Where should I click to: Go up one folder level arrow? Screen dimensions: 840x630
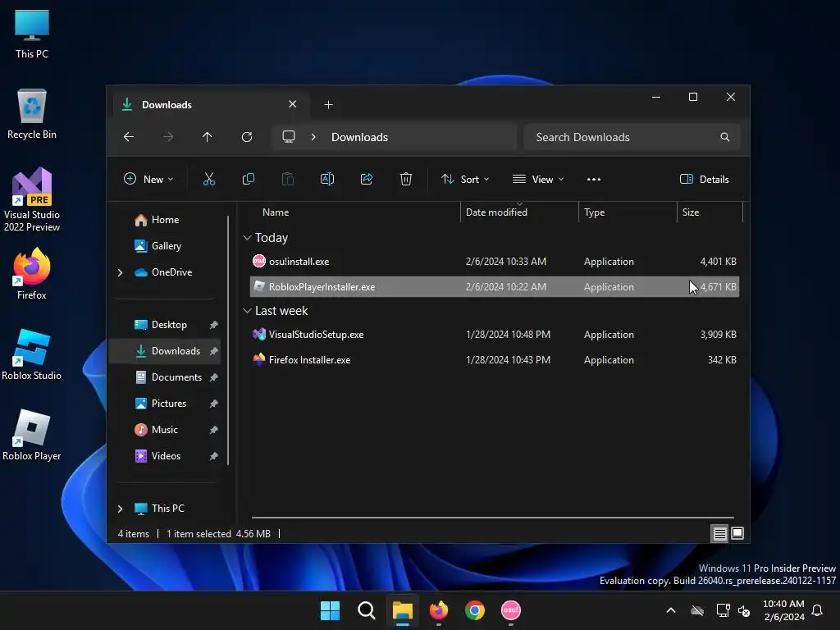pos(208,137)
